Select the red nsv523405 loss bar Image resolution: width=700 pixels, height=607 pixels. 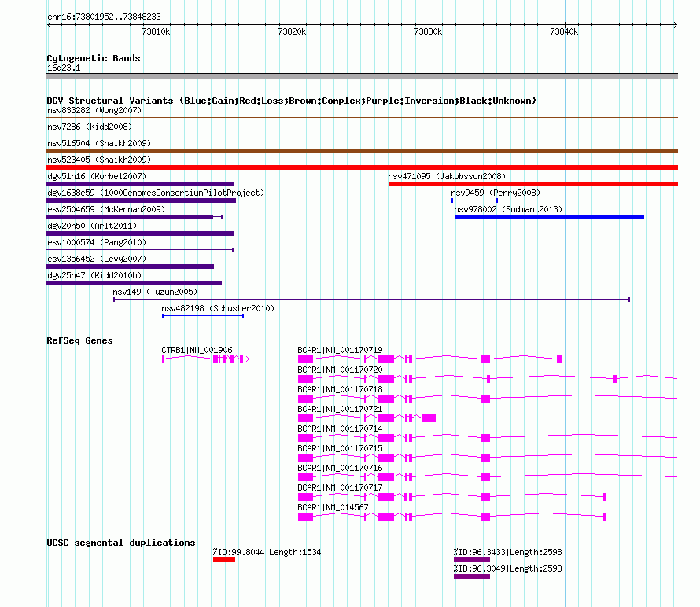click(x=362, y=167)
